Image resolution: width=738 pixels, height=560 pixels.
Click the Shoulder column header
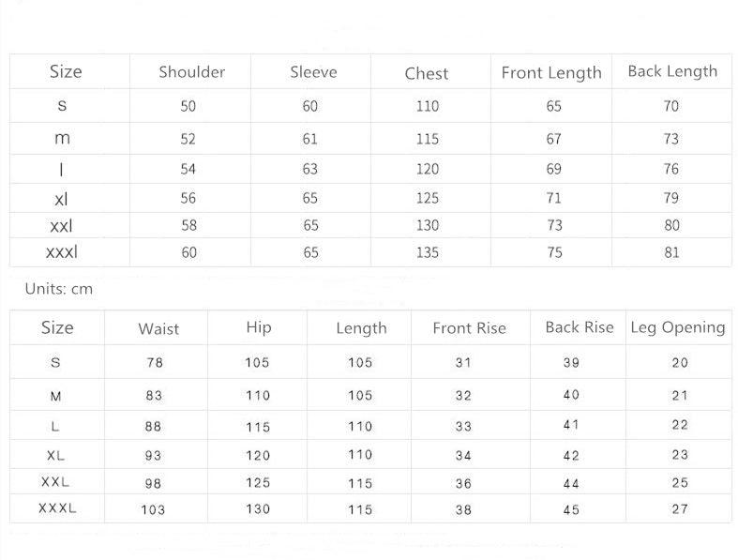pyautogui.click(x=191, y=72)
